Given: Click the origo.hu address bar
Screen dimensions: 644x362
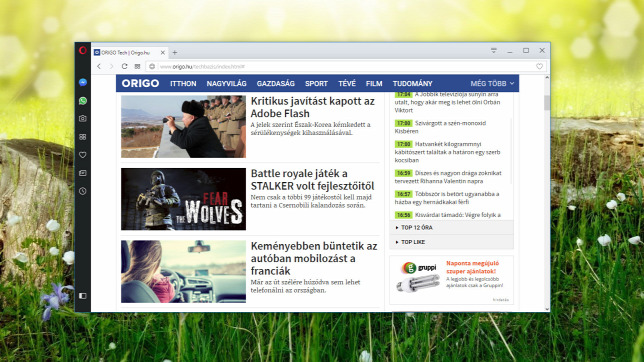Looking at the screenshot, I should coord(345,66).
